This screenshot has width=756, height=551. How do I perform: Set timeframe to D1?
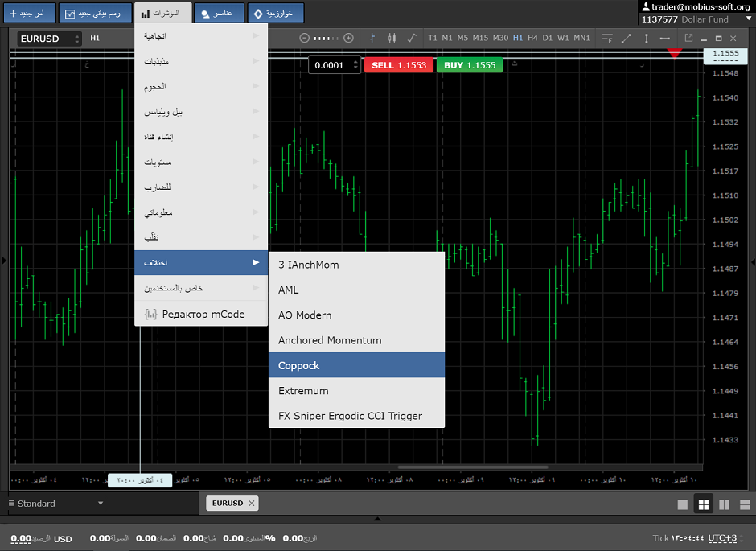(547, 38)
